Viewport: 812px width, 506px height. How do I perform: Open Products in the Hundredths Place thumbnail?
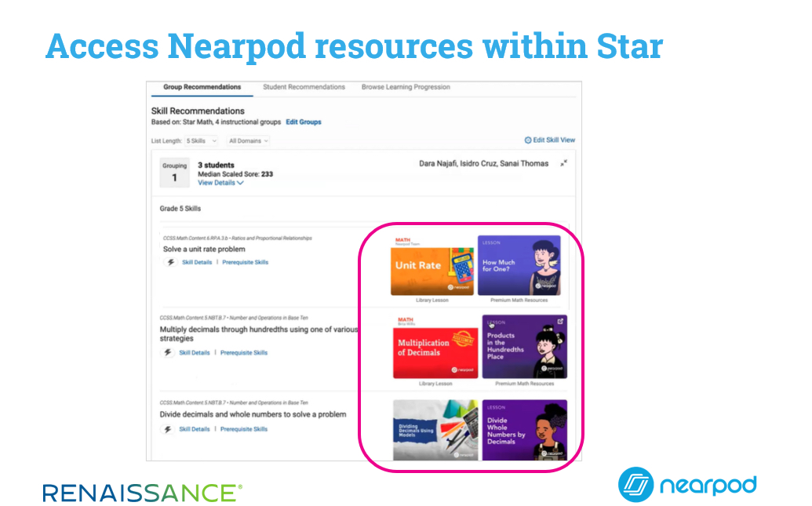[x=525, y=347]
